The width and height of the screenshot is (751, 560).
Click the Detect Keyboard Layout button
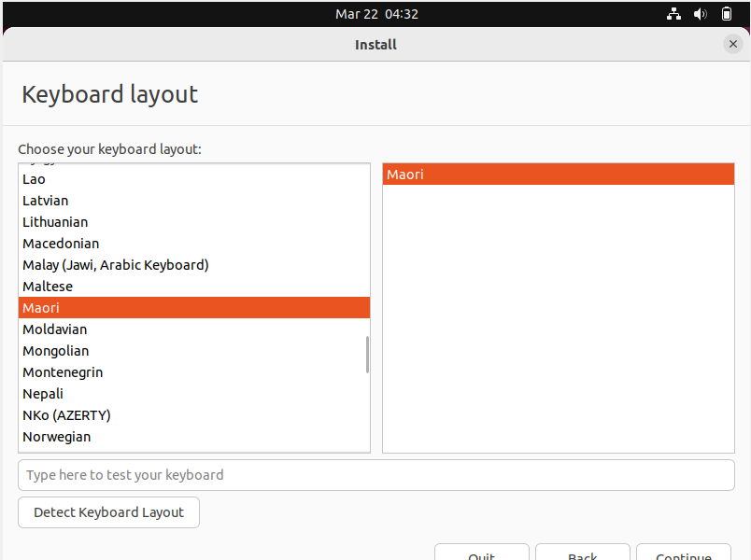[108, 511]
